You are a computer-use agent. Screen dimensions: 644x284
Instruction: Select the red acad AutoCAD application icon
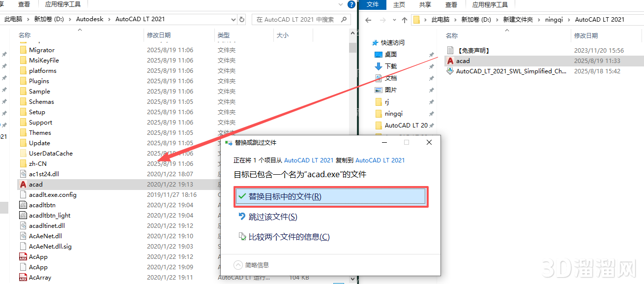click(24, 184)
